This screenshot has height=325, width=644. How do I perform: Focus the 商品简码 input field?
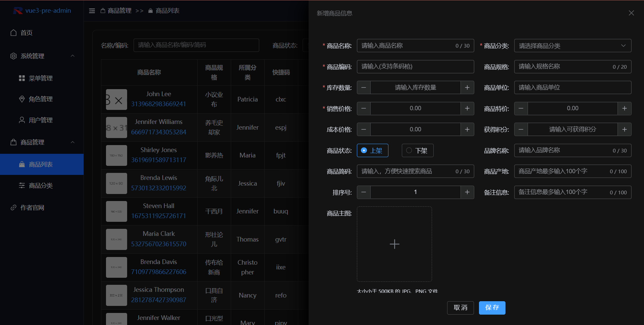click(415, 171)
